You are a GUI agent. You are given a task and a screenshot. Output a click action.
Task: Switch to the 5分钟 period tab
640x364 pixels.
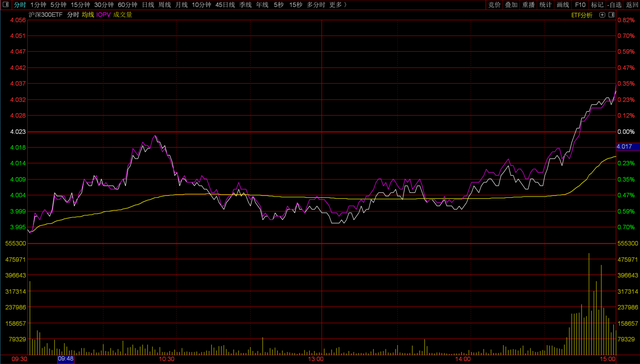click(58, 5)
